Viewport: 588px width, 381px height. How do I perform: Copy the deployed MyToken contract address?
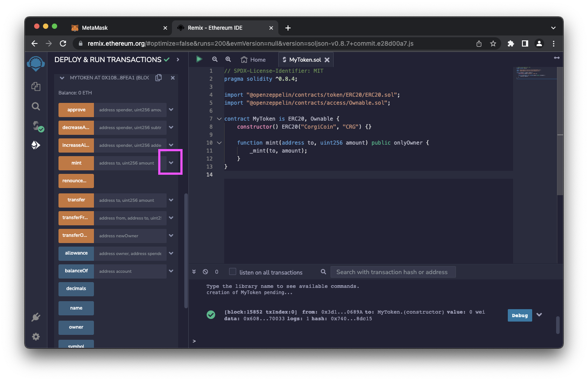coord(159,78)
